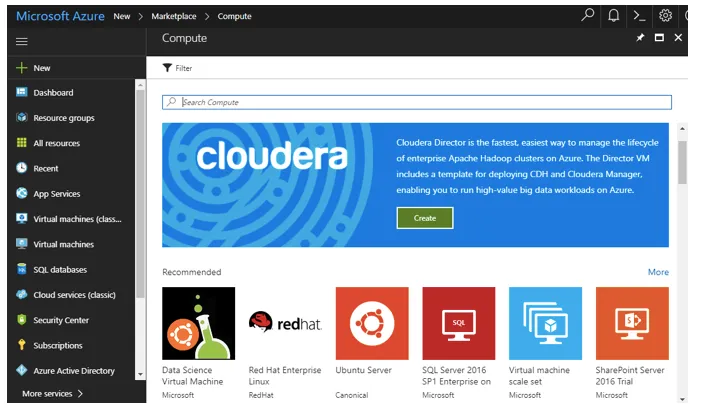Screen dimensions: 704x413
Task: Open All resources from sidebar
Action: pyautogui.click(x=57, y=143)
